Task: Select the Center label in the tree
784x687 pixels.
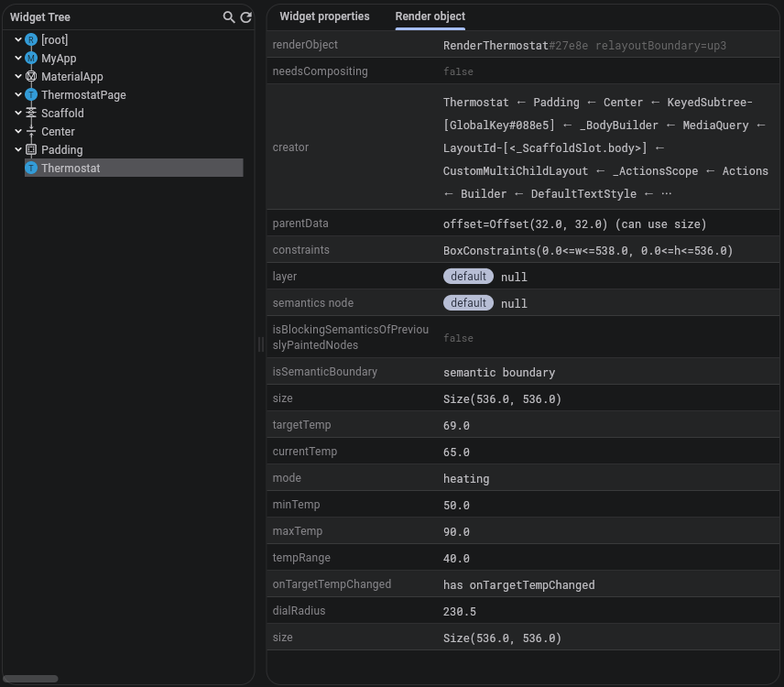Action: [58, 132]
